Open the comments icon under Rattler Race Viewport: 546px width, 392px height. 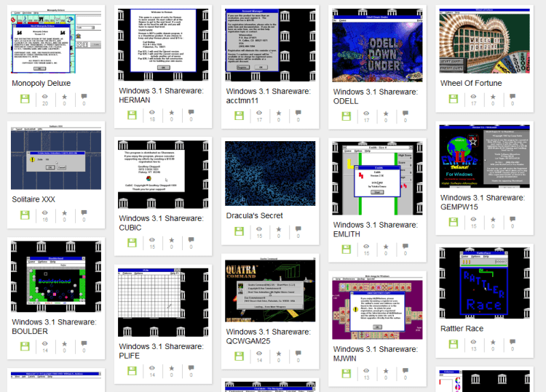pyautogui.click(x=513, y=342)
